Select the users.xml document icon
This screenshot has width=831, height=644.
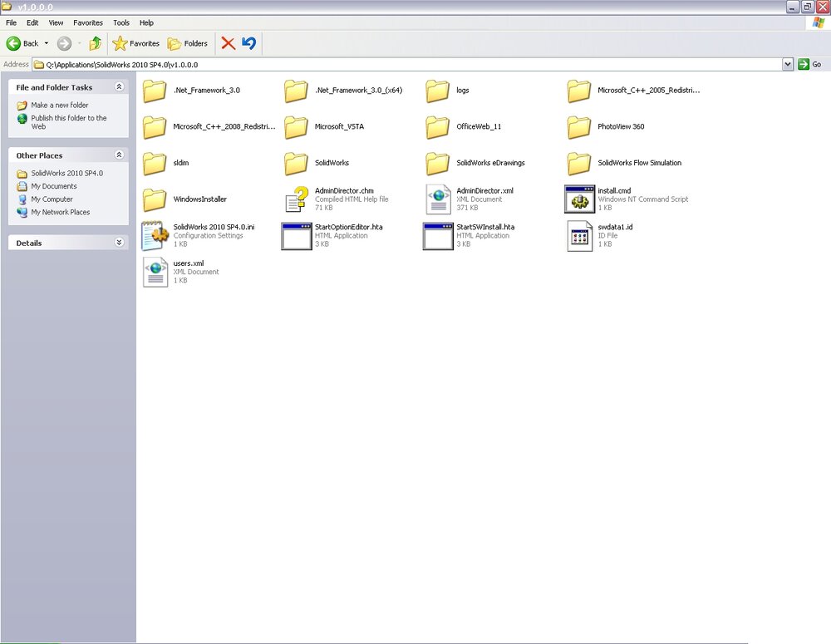tap(155, 272)
